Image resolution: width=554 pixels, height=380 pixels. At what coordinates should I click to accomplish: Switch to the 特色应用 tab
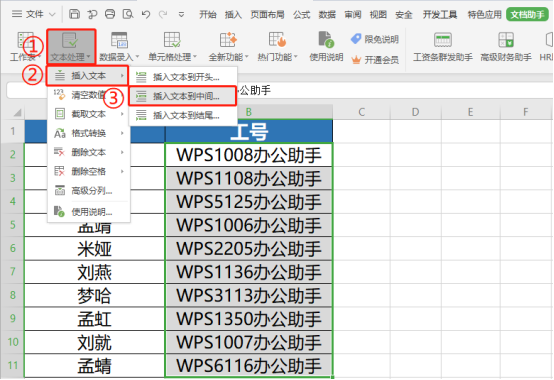click(484, 14)
